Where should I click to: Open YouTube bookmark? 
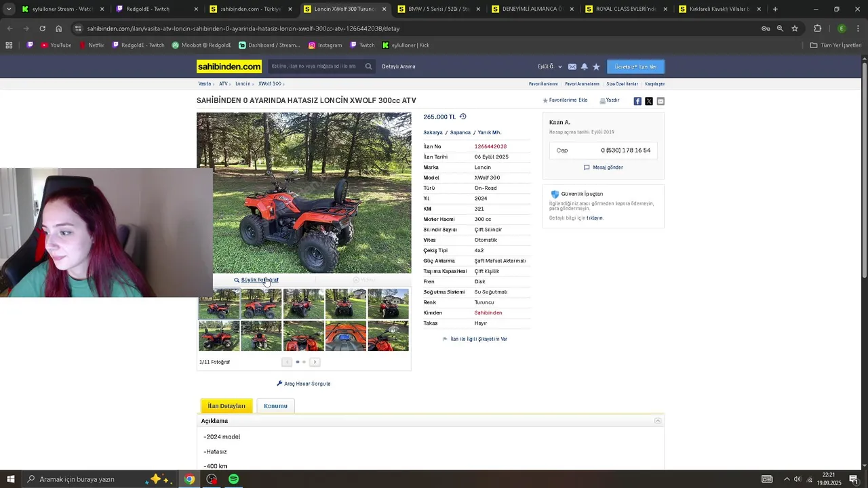(x=56, y=45)
